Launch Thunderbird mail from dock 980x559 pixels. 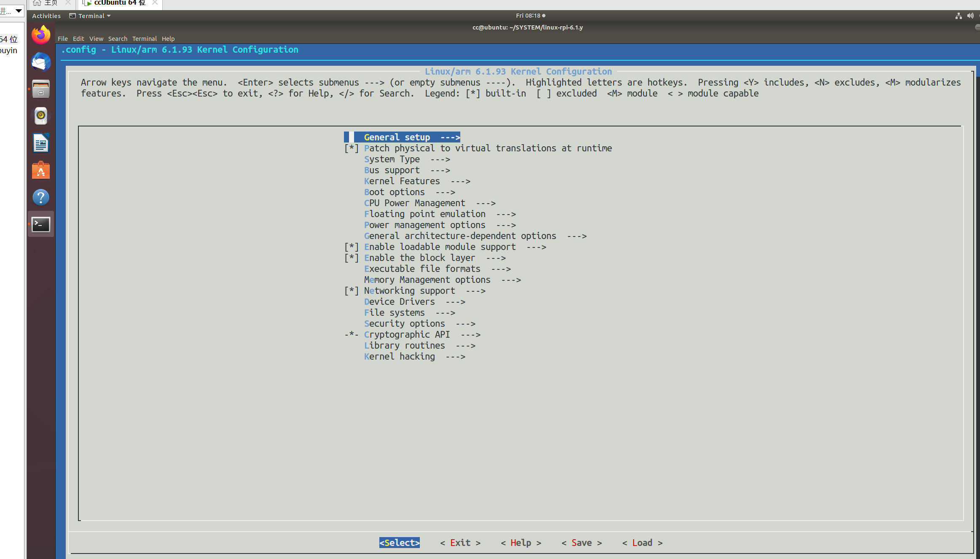point(41,62)
